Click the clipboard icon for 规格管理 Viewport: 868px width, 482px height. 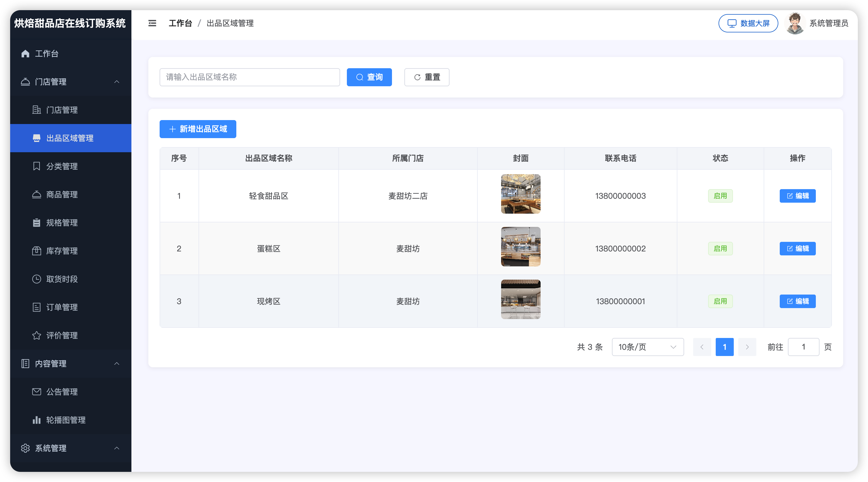pyautogui.click(x=36, y=223)
